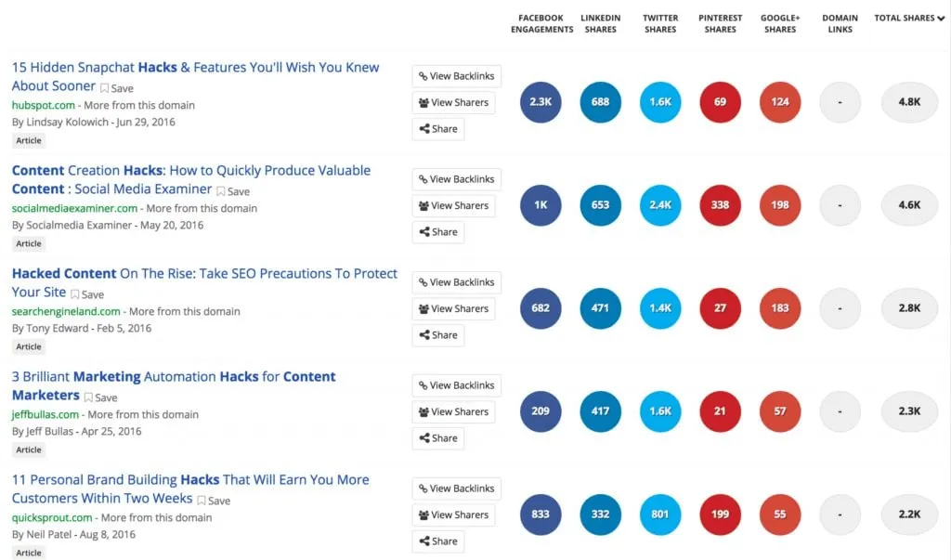Click View Backlinks for the Snapchat Hacks article
The height and width of the screenshot is (560, 951).
(456, 75)
